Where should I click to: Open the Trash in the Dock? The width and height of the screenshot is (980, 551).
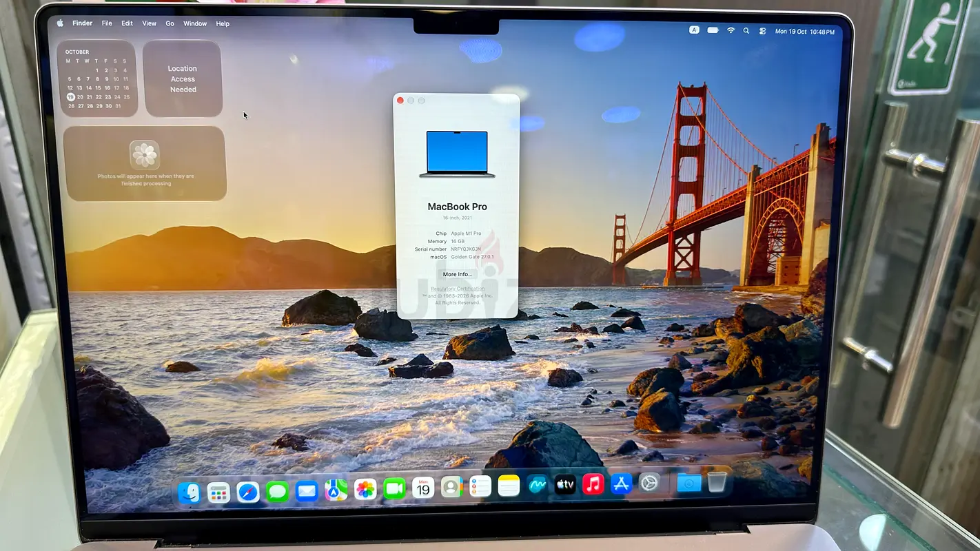717,481
